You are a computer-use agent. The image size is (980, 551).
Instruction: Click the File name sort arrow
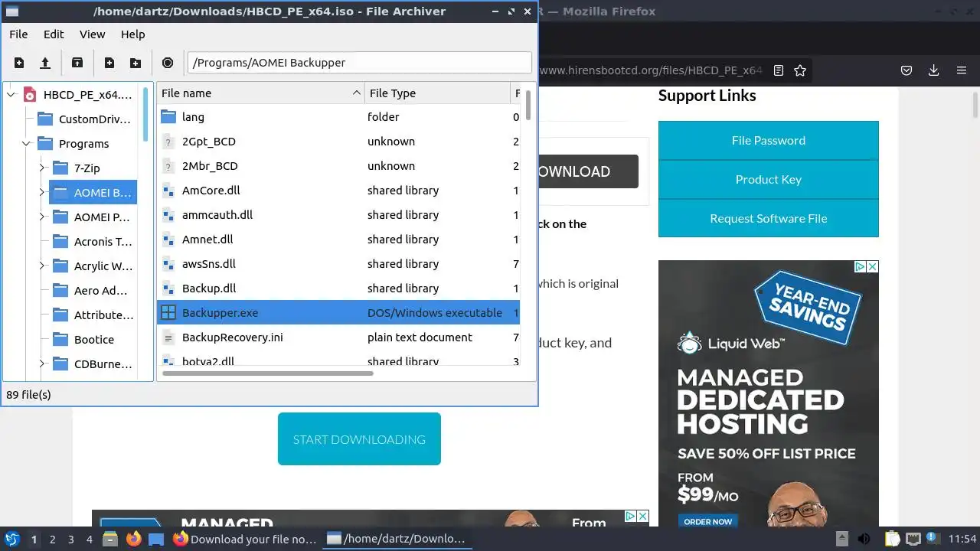(356, 93)
